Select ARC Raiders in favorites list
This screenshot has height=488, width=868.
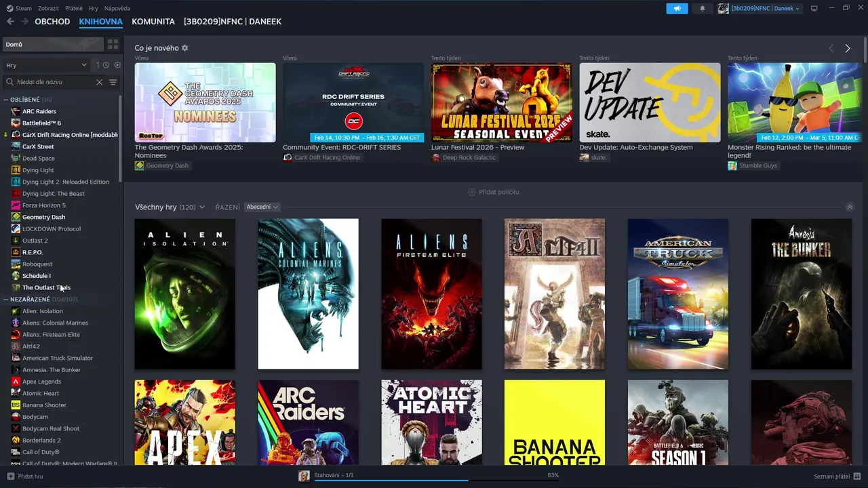[x=39, y=111]
